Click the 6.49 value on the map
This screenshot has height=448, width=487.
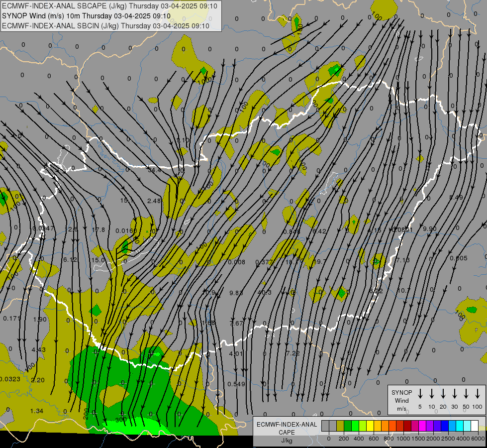pyautogui.click(x=456, y=198)
